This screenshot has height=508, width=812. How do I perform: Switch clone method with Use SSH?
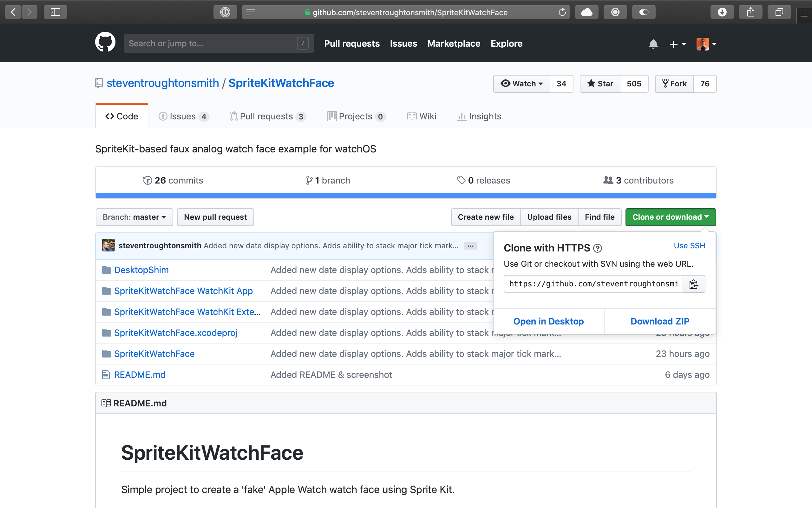pos(690,246)
